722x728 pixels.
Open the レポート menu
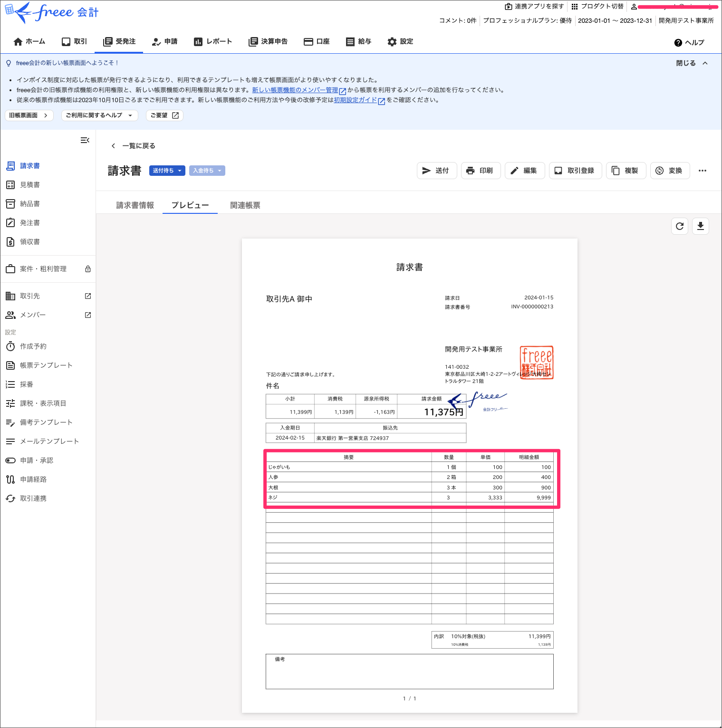(x=213, y=42)
